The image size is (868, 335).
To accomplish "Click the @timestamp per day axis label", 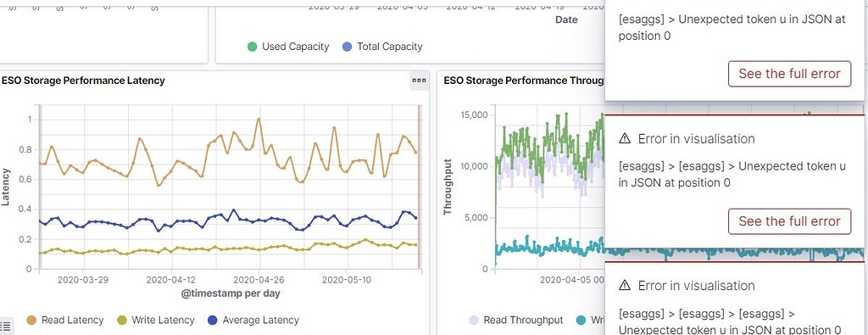I will point(231,293).
